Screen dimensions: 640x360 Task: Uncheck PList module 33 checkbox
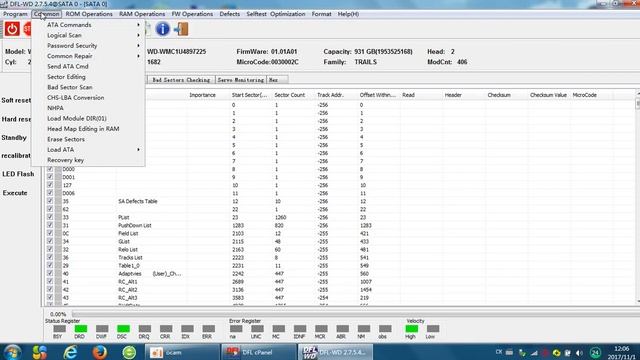(x=50, y=217)
